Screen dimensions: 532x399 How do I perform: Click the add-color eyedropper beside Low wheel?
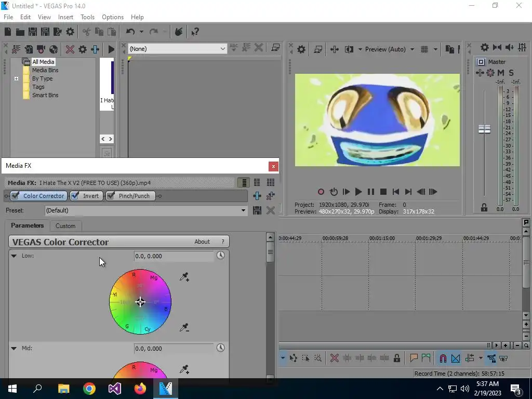tap(184, 277)
